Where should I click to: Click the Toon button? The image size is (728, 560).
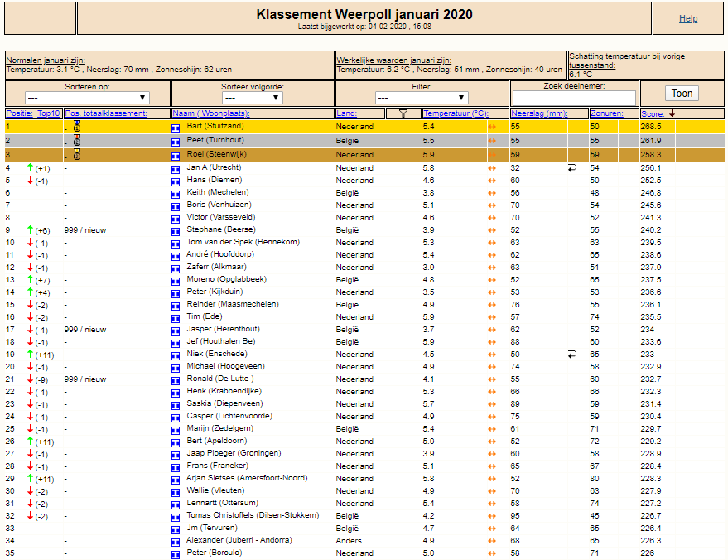point(682,94)
